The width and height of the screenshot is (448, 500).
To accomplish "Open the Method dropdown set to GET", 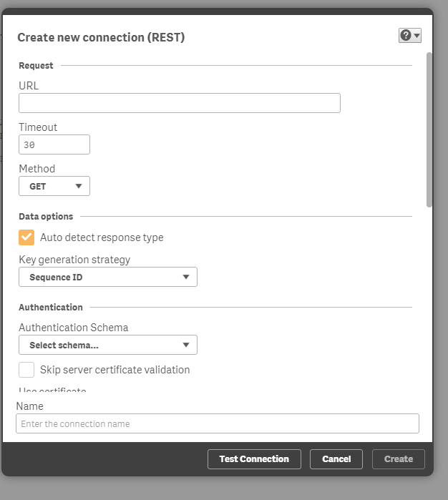I will tap(54, 186).
